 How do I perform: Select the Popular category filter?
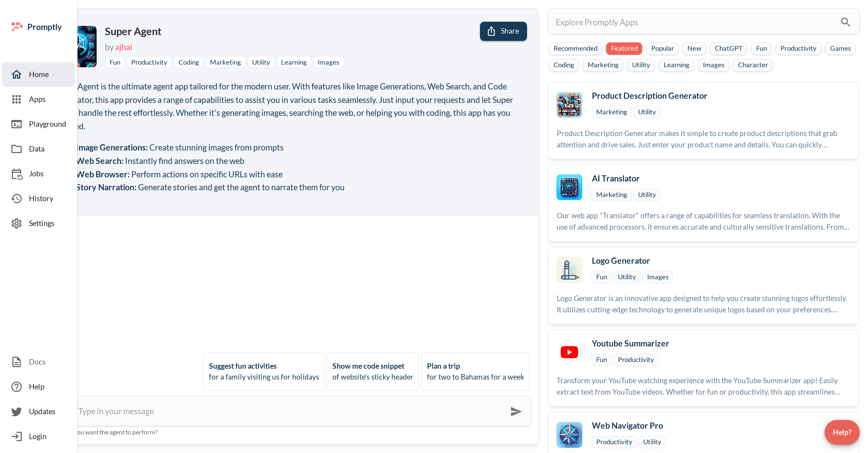point(662,48)
